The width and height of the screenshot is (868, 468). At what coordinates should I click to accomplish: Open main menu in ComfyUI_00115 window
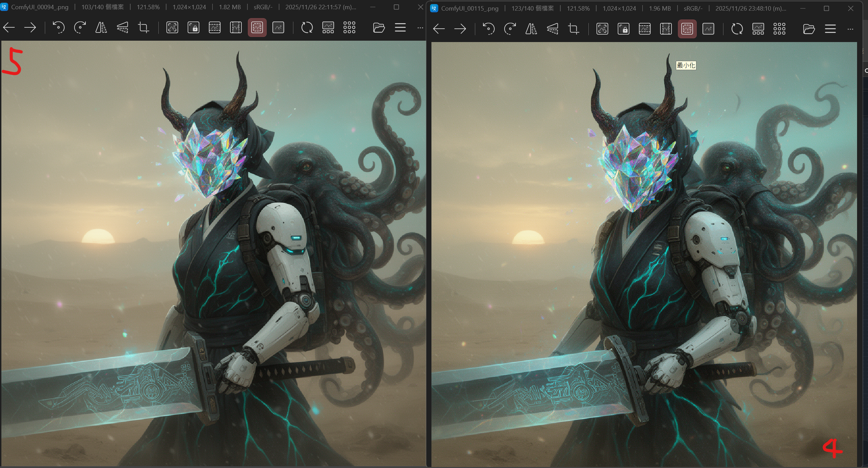pyautogui.click(x=830, y=29)
